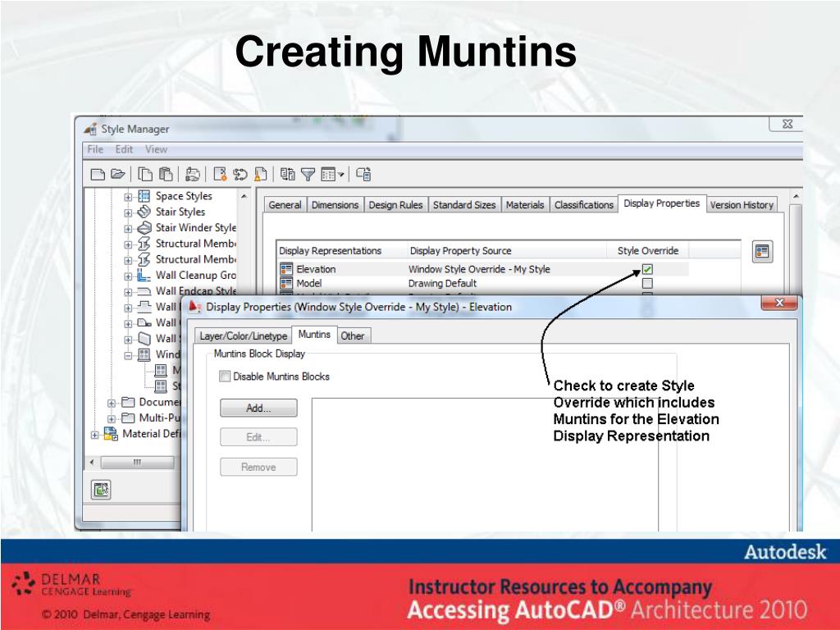Select the Wall Cleanup Group tree icon

[144, 276]
